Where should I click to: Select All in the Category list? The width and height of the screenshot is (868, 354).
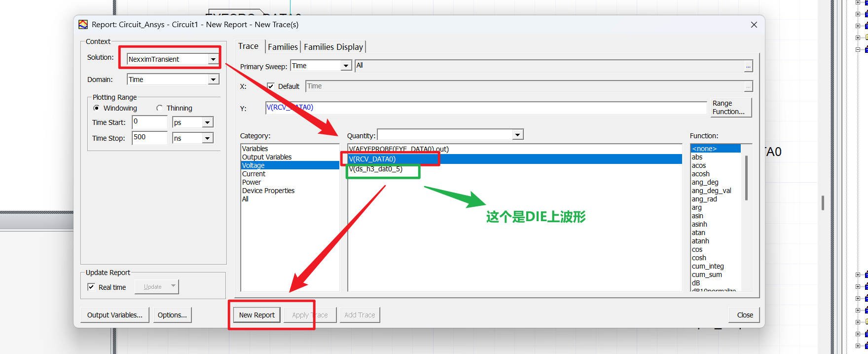pos(289,199)
